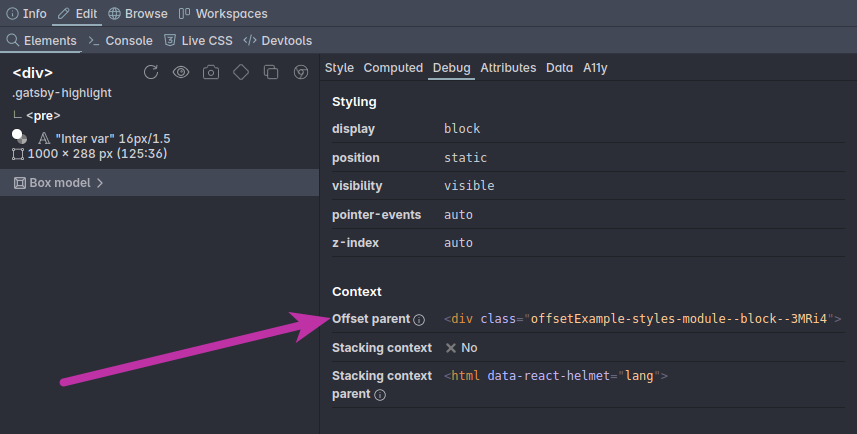The image size is (857, 434).
Task: Toggle element visibility eye icon
Action: pyautogui.click(x=181, y=72)
